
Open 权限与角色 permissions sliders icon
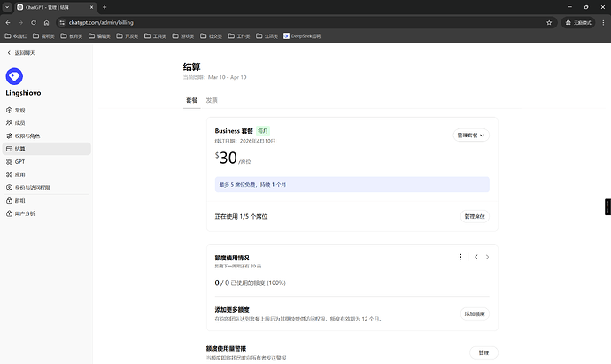tap(10, 136)
